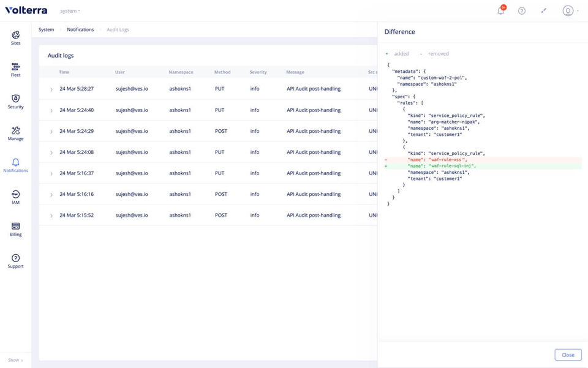This screenshot has width=588, height=368.
Task: Click the pin icon in header
Action: [x=544, y=11]
